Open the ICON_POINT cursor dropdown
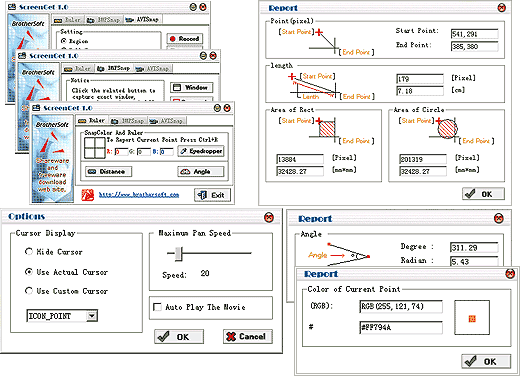Viewport: 520px width, 376px height. coord(92,316)
